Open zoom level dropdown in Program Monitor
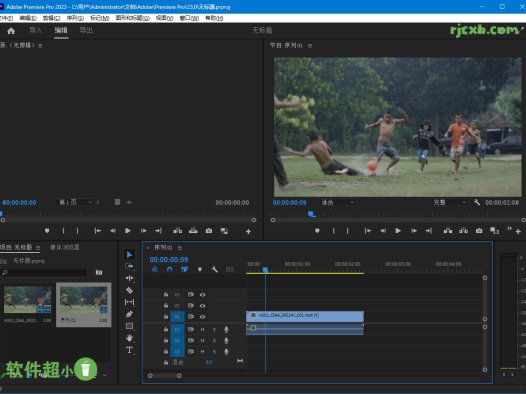Image resolution: width=526 pixels, height=394 pixels. (337, 202)
